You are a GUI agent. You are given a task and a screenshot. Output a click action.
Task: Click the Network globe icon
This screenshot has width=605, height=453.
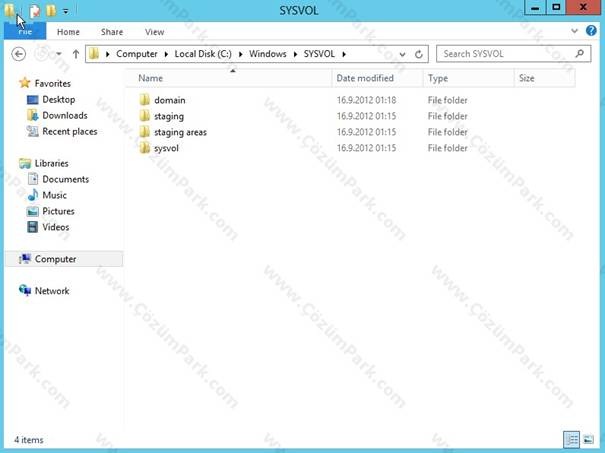pyautogui.click(x=25, y=290)
